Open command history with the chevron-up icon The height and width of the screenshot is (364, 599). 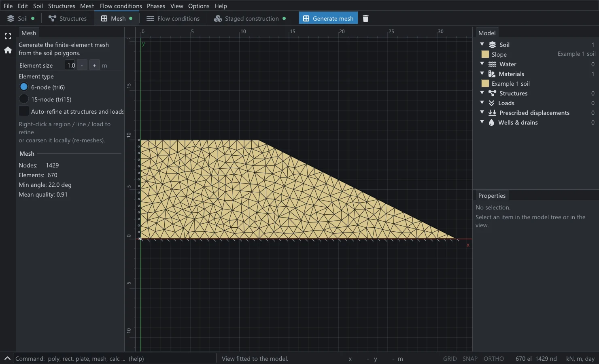tap(7, 358)
